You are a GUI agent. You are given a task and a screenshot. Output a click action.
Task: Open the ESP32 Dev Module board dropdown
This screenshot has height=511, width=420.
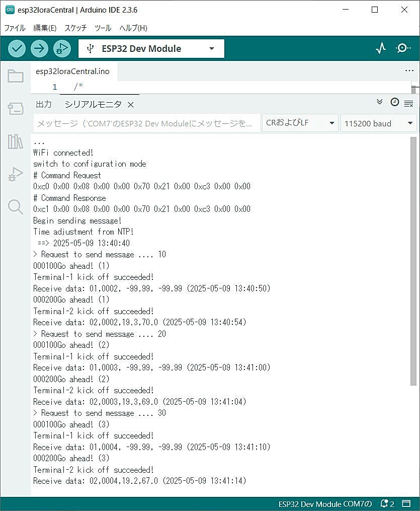click(151, 49)
